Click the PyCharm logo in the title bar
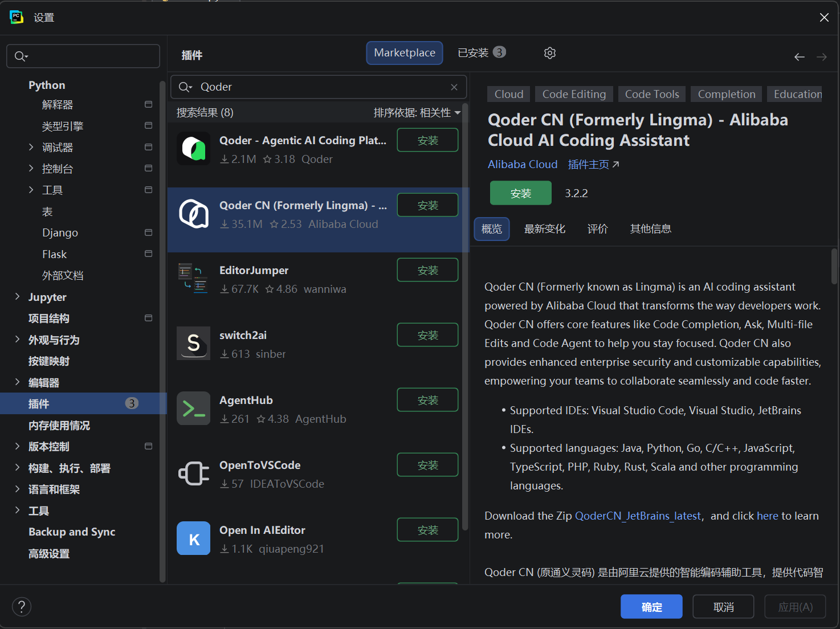The width and height of the screenshot is (840, 629). 17,17
